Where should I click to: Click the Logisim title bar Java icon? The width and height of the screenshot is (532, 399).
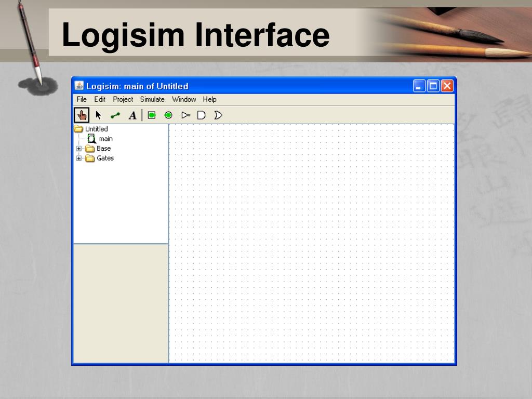pos(79,86)
